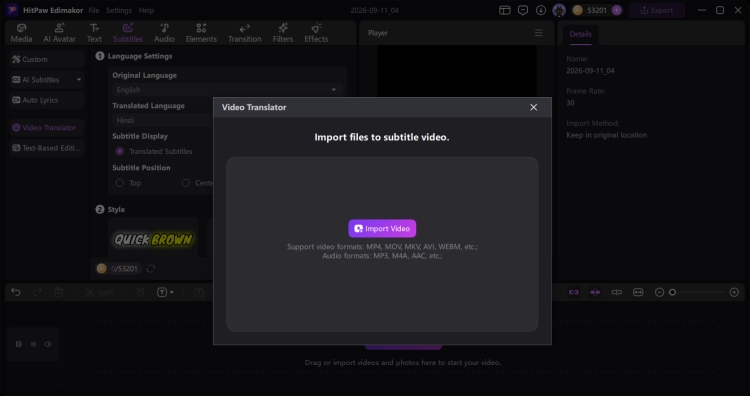Open the AI Avatar tab
The height and width of the screenshot is (396, 750).
pyautogui.click(x=60, y=33)
